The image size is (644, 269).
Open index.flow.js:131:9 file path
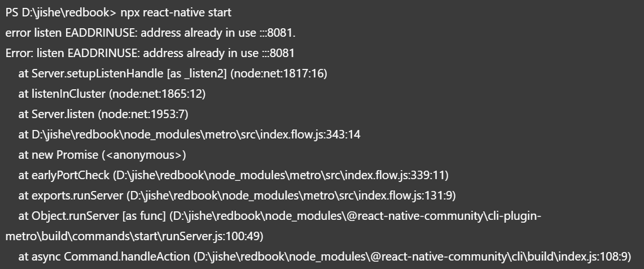tap(291, 196)
